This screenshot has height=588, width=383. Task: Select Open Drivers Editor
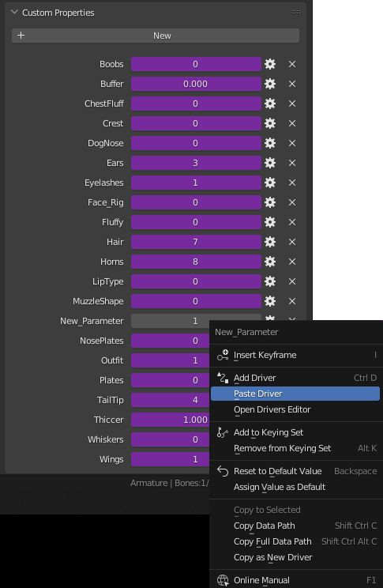pos(296,409)
